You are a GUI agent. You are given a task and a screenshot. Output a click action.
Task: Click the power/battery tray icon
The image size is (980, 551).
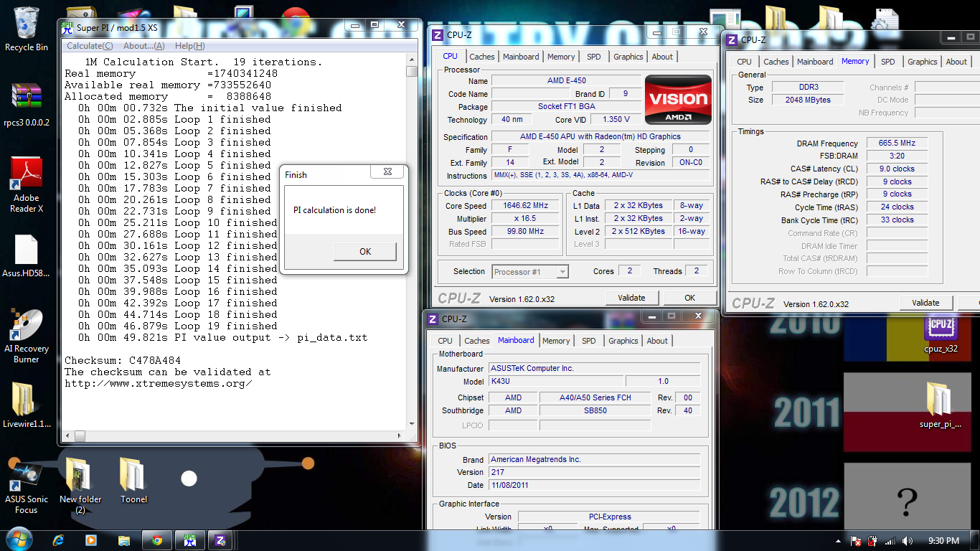[873, 541]
